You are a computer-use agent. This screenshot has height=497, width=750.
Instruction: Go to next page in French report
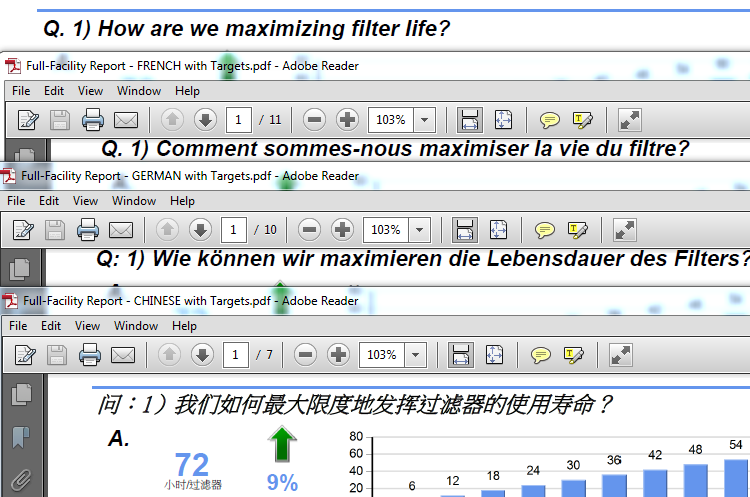pos(205,120)
